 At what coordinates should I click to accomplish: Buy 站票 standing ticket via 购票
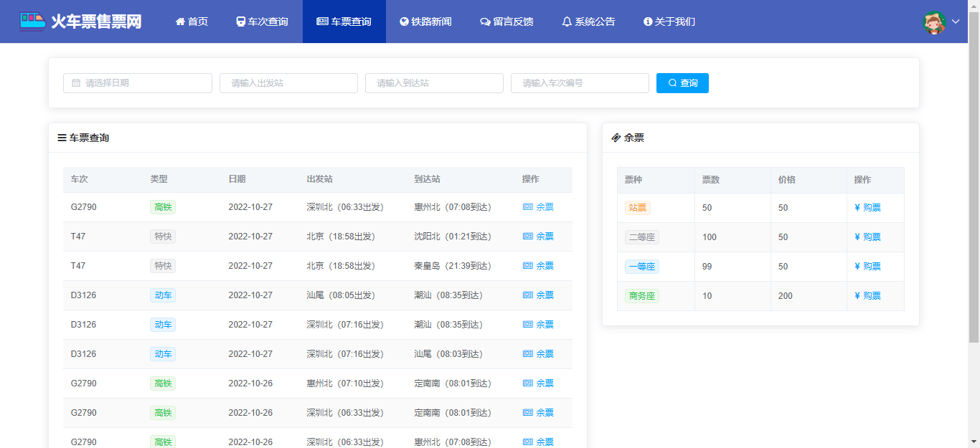tap(867, 208)
